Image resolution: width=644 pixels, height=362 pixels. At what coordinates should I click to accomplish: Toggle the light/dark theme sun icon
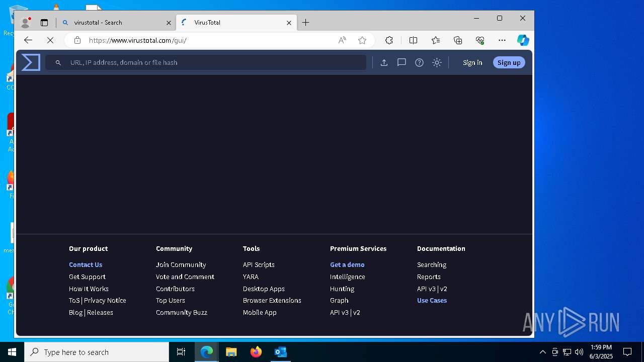(x=437, y=63)
